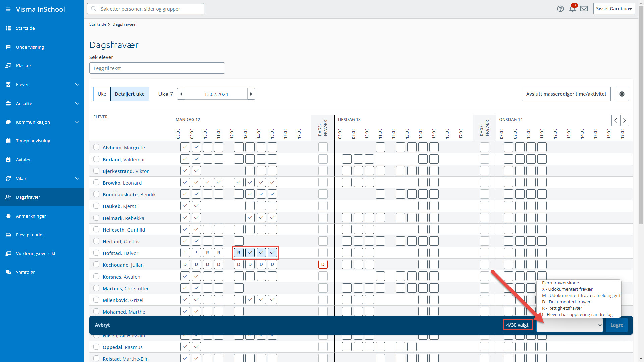Click Avslutt masserediger time/aktivitet button
The width and height of the screenshot is (644, 362).
click(566, 94)
